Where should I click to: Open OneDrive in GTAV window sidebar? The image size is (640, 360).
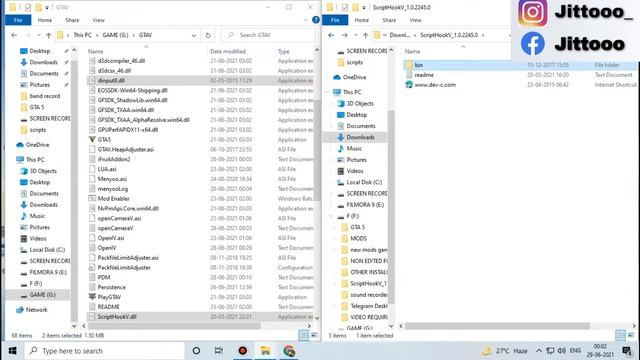coord(37,144)
